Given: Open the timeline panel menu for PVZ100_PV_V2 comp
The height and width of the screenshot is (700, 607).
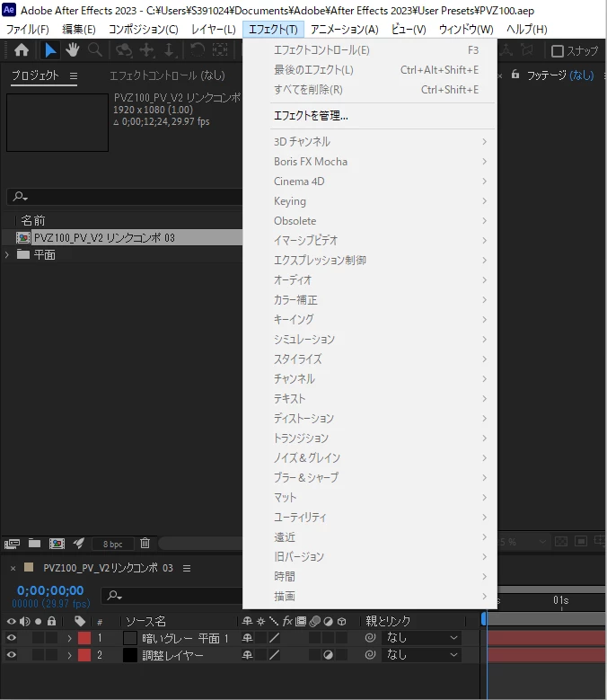Looking at the screenshot, I should pyautogui.click(x=187, y=568).
